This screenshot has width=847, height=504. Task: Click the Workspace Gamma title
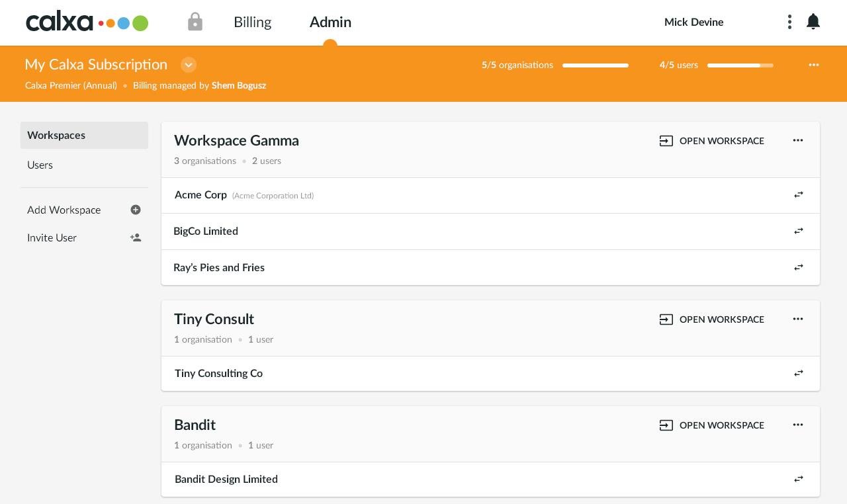pyautogui.click(x=236, y=140)
